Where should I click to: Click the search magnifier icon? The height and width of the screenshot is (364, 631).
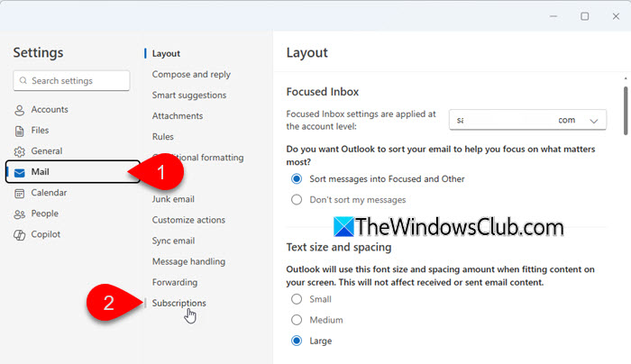coord(23,80)
